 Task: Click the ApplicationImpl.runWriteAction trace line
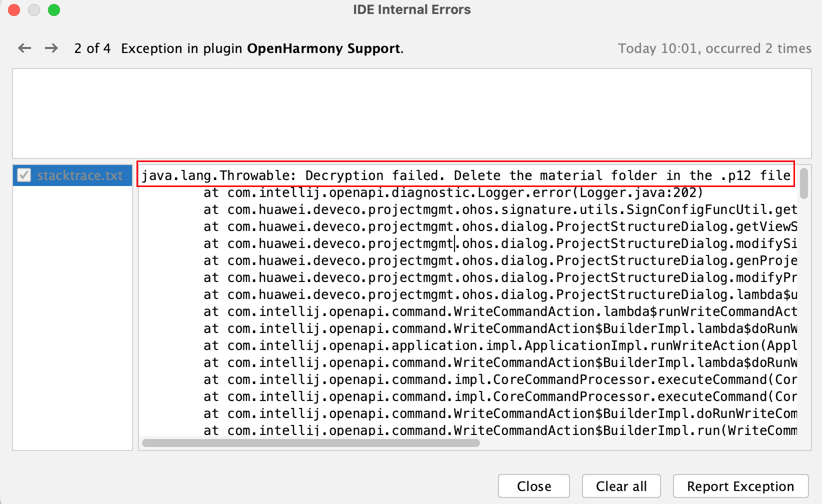[500, 345]
